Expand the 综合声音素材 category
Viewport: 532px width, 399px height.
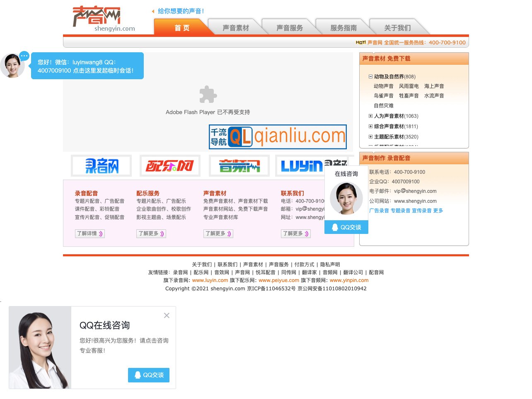pyautogui.click(x=370, y=127)
